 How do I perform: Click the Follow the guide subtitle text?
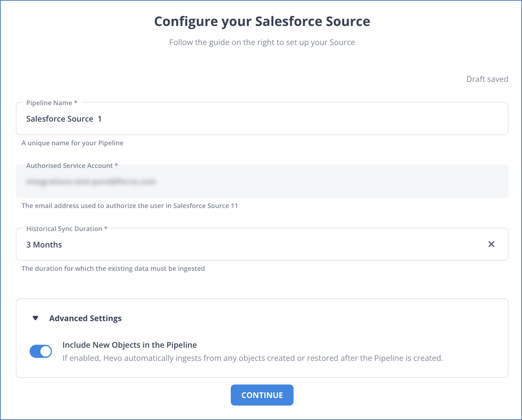[x=262, y=42]
